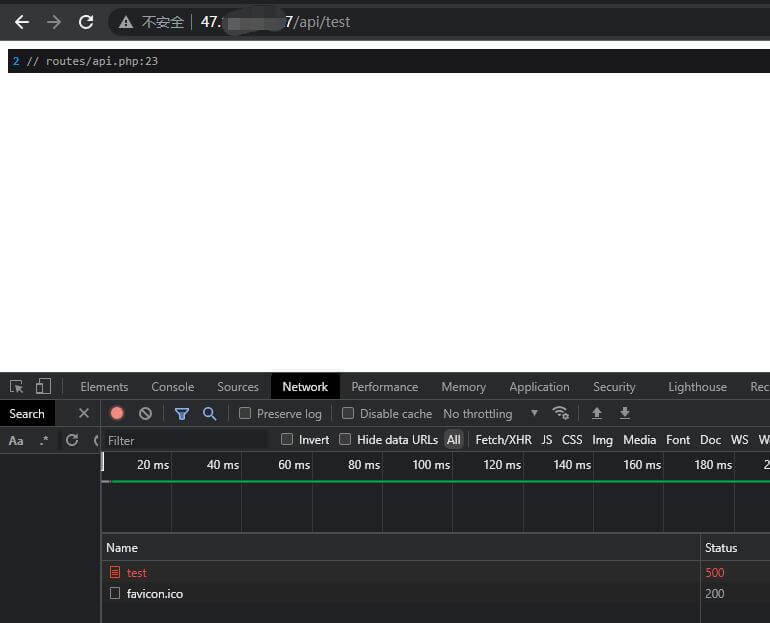The image size is (770, 623).
Task: Toggle the device toolbar icon
Action: pos(43,386)
